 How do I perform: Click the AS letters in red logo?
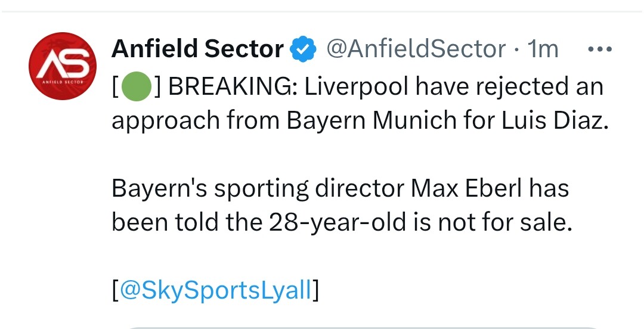63,63
